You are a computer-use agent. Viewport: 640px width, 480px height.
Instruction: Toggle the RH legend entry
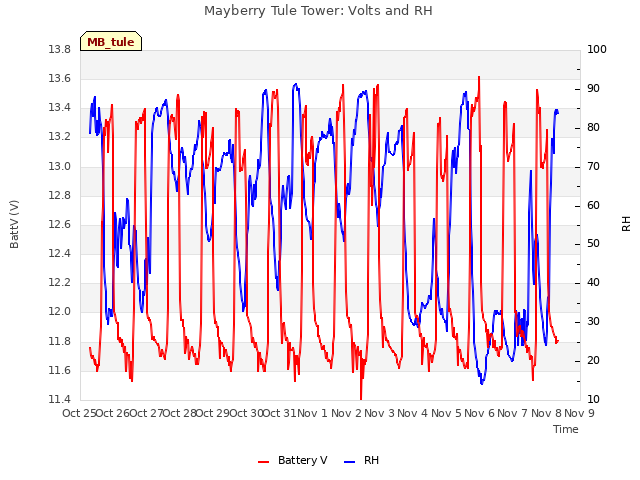click(361, 460)
